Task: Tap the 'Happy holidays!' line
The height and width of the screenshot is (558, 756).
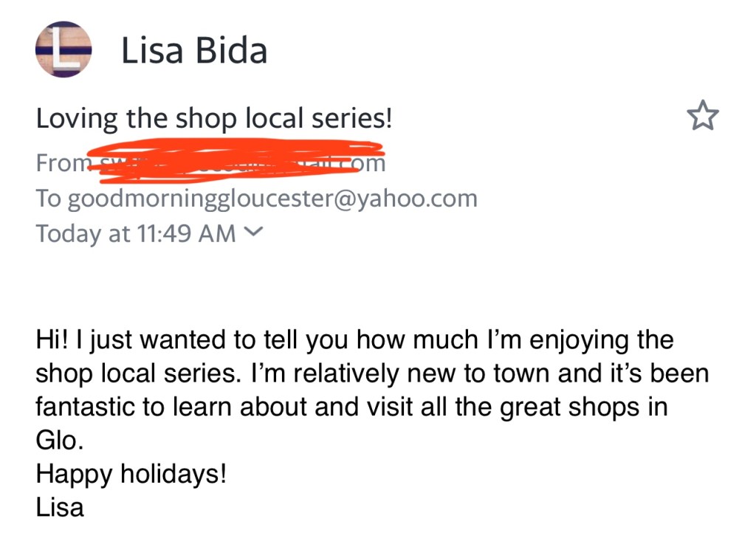Action: pos(131,473)
